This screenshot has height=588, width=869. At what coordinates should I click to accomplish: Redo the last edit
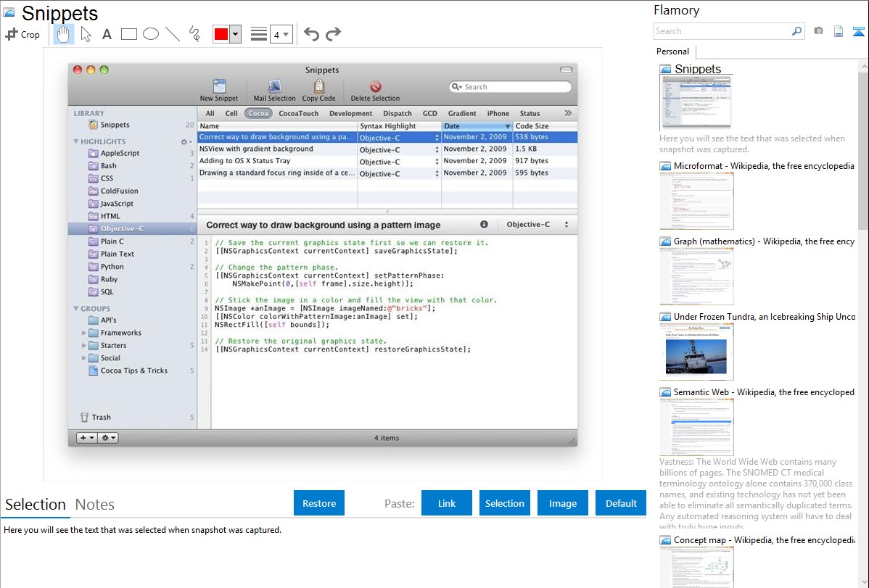333,34
